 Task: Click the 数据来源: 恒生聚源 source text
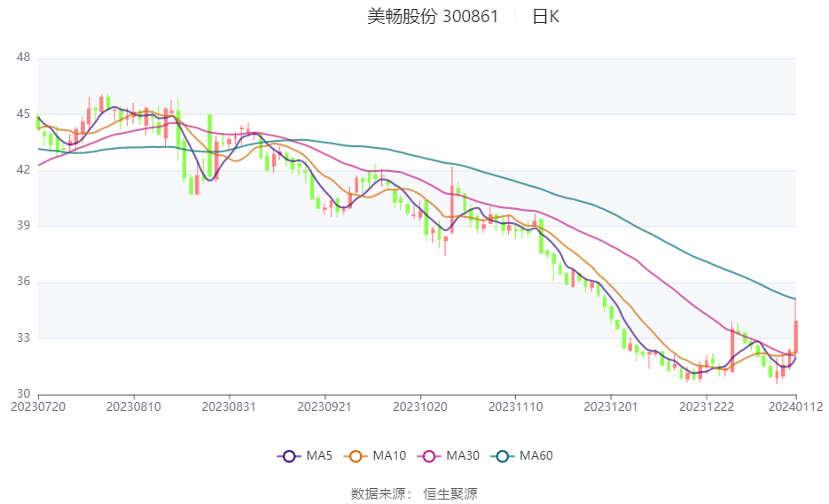[x=414, y=494]
